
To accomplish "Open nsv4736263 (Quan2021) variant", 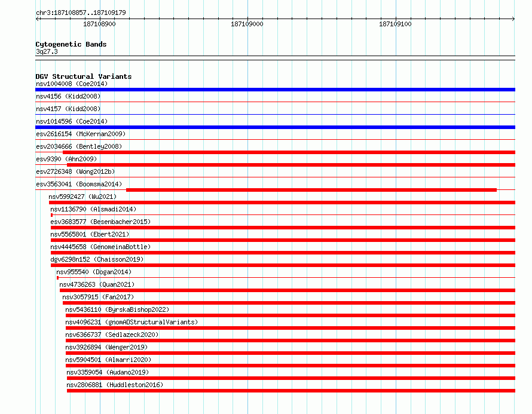I will click(97, 284).
